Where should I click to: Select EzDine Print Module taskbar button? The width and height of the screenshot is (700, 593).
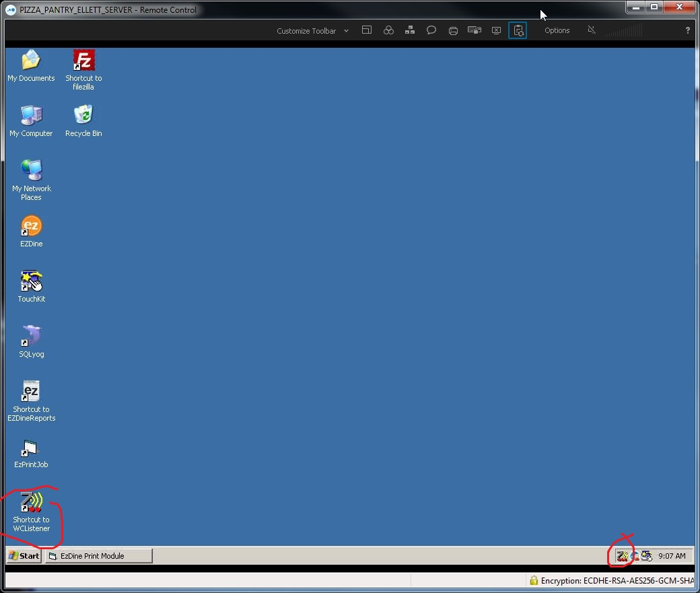pos(99,555)
